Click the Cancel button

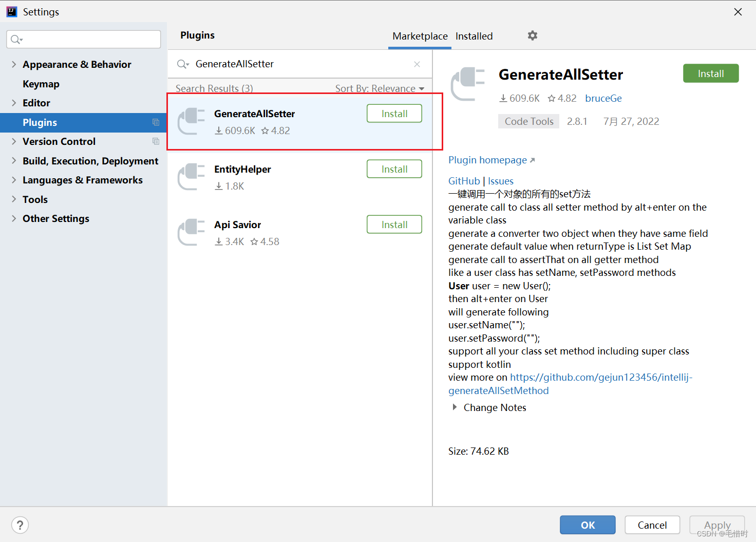(x=652, y=525)
